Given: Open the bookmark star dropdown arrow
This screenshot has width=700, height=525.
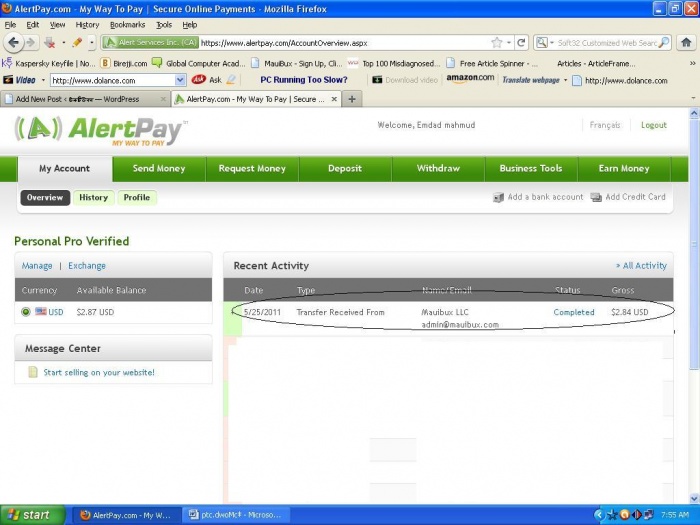Looking at the screenshot, I should 508,43.
